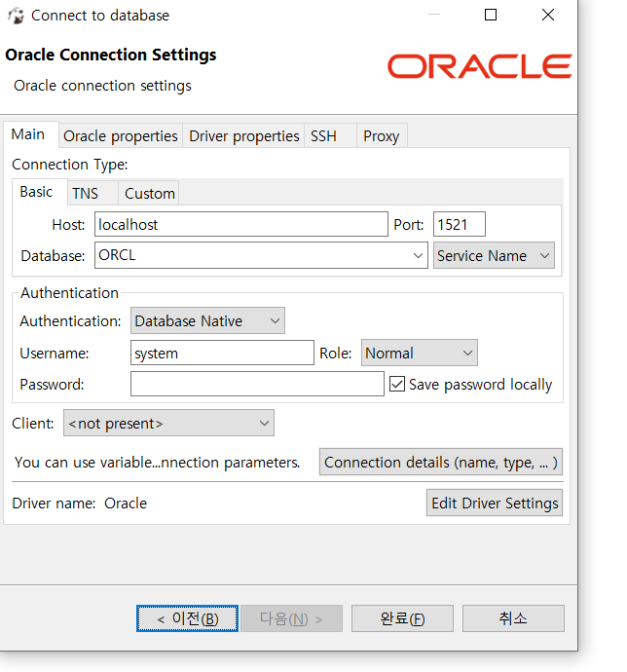627x672 pixels.
Task: Click the 이전(B) back button
Action: click(x=187, y=618)
